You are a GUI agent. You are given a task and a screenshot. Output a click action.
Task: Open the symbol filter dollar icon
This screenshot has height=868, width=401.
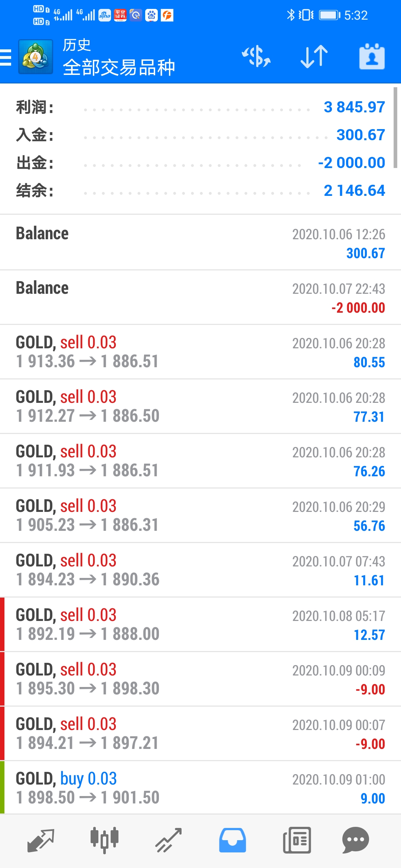pos(256,57)
